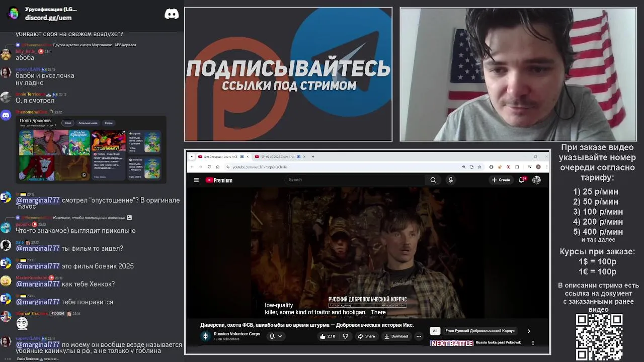Dislike the video with thumbs down
Image resolution: width=644 pixels, height=362 pixels.
[x=345, y=336]
